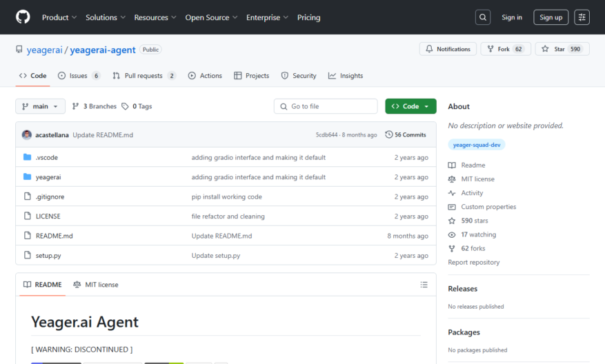This screenshot has height=364, width=605.
Task: Click the README.md file icon
Action: click(x=28, y=235)
